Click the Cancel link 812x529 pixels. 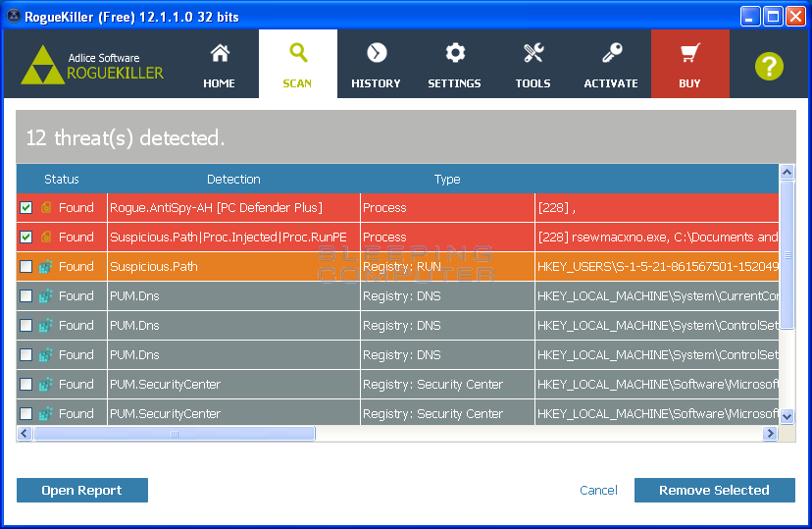[598, 490]
